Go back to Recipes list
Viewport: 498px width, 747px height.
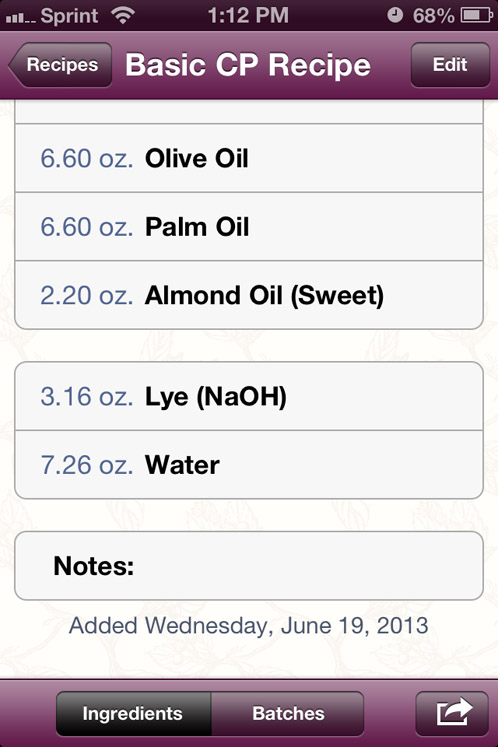click(x=60, y=65)
